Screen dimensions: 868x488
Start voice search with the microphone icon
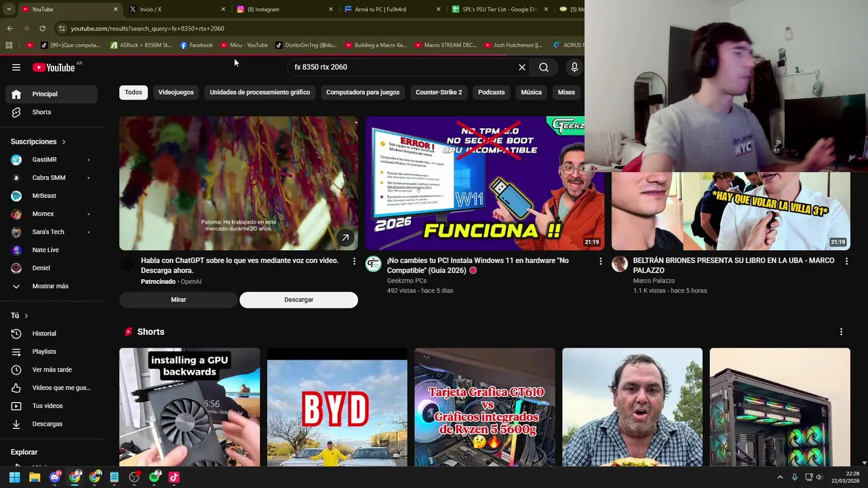(x=574, y=67)
